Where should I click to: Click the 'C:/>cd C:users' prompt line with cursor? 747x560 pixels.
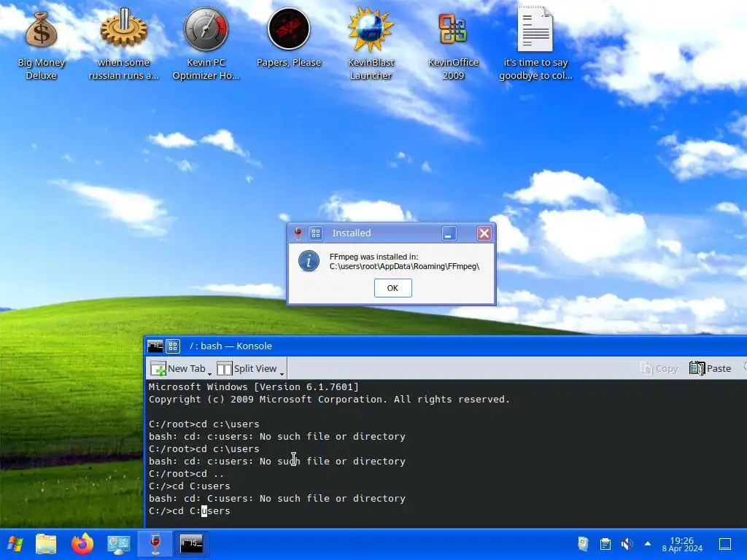click(x=189, y=511)
